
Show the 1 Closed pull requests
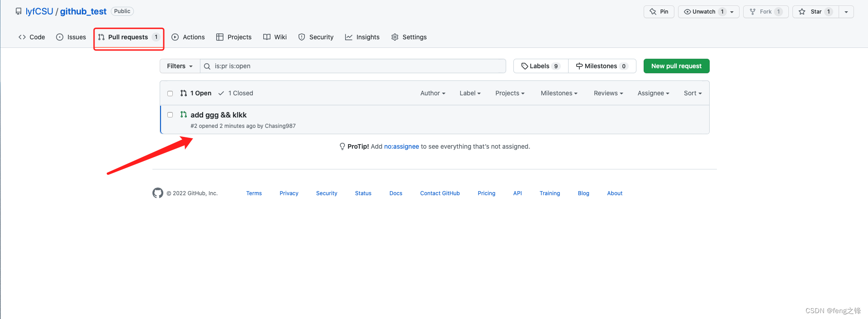(x=236, y=93)
